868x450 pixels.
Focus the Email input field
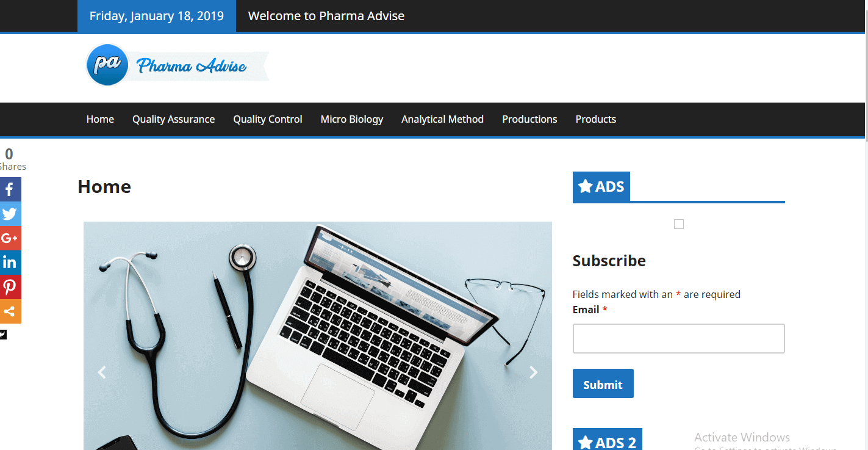tap(678, 338)
